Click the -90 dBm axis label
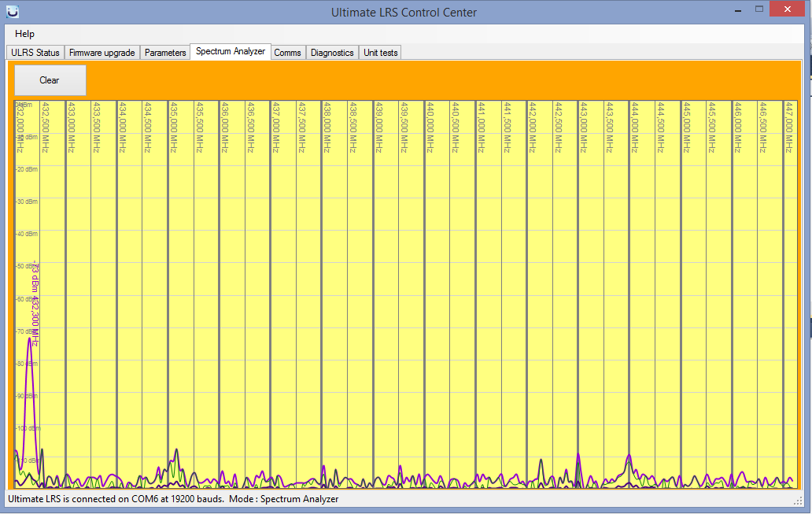812x514 pixels. [x=25, y=396]
